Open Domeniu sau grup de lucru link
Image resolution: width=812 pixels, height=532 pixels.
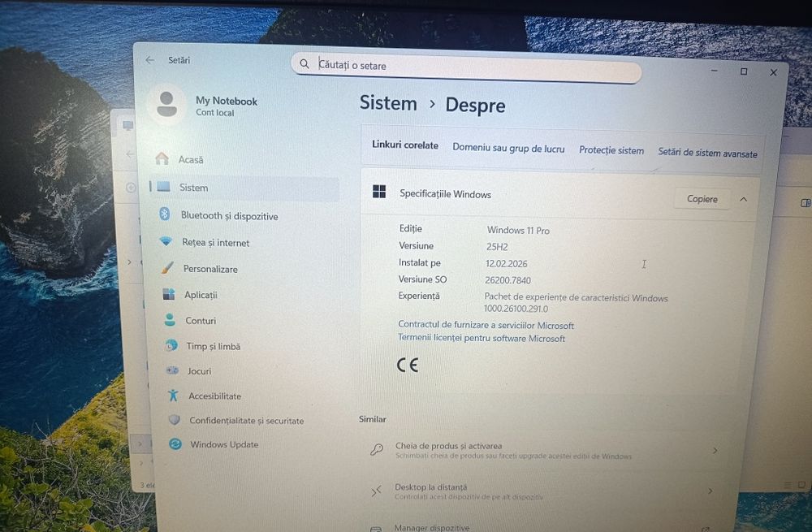(x=508, y=148)
